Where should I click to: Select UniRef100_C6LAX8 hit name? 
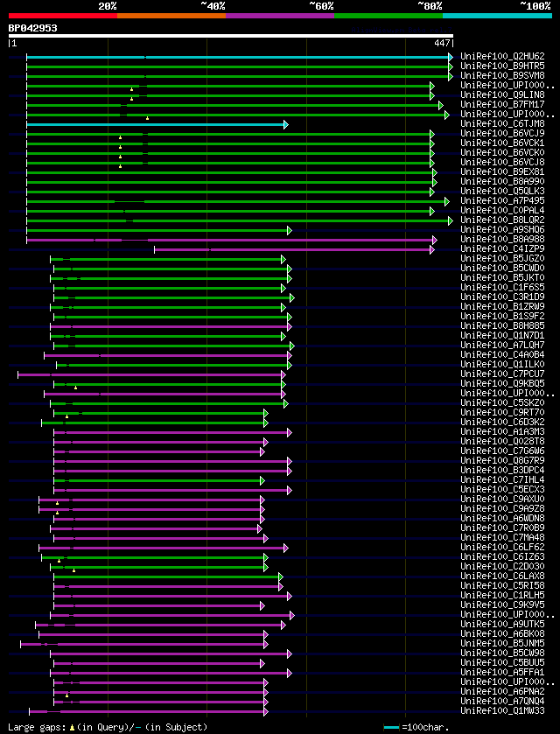click(x=502, y=577)
